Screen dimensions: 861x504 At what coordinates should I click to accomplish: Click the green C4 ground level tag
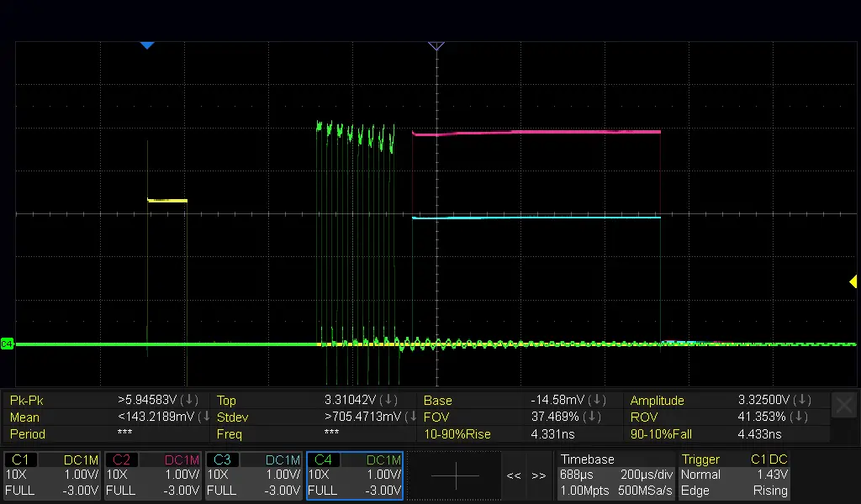point(7,344)
